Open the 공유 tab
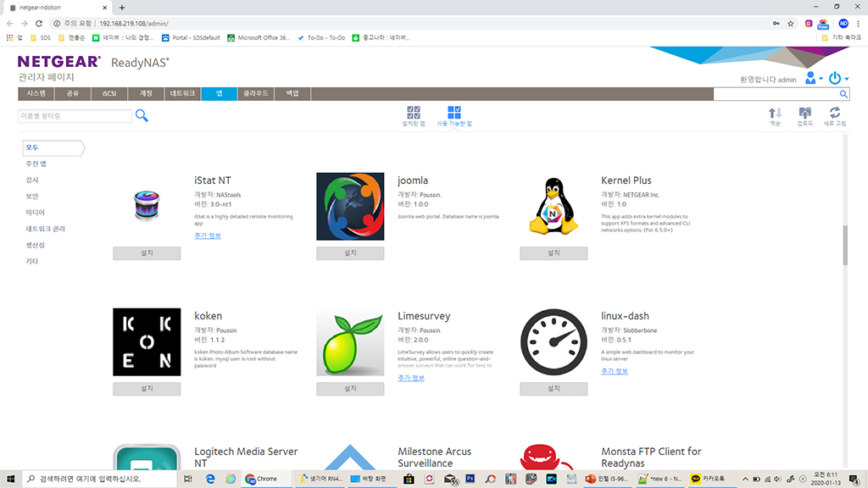The height and width of the screenshot is (488, 868). (x=73, y=93)
